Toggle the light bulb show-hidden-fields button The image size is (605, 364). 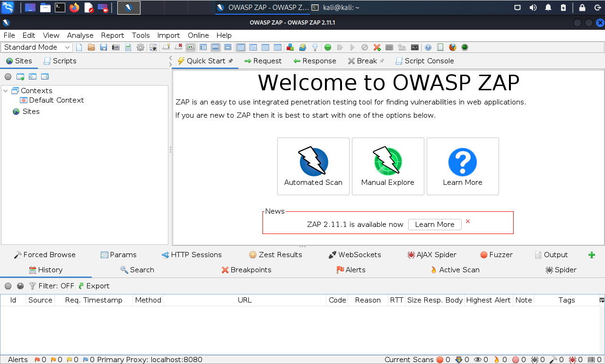click(315, 47)
